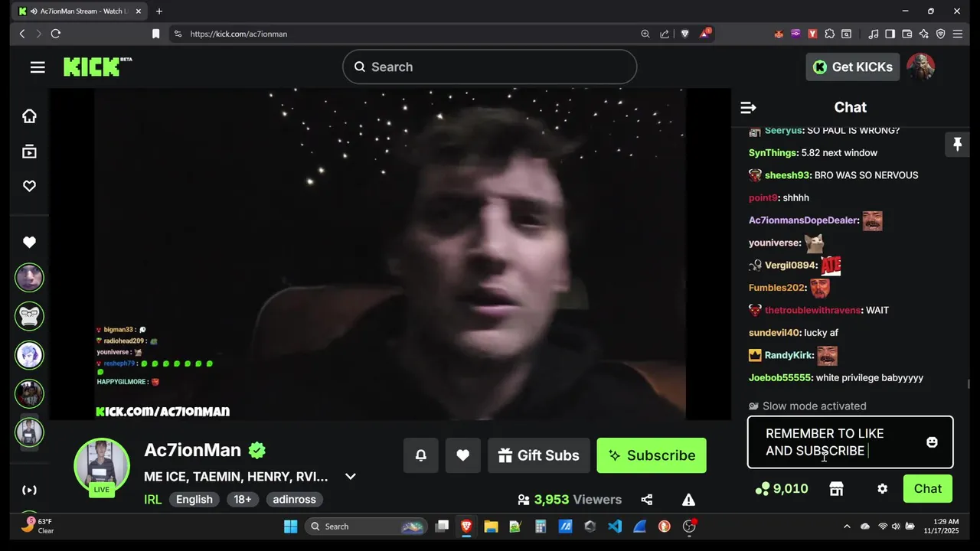This screenshot has height=551, width=980.
Task: Reload the page with refresh icon
Action: [55, 34]
